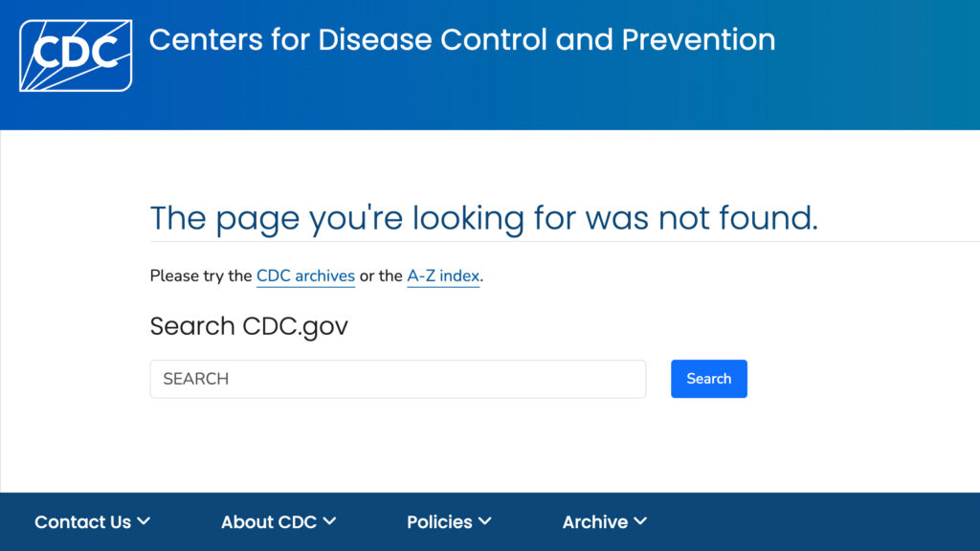Image resolution: width=980 pixels, height=551 pixels.
Task: Click the CDC logo icon
Action: (x=76, y=55)
